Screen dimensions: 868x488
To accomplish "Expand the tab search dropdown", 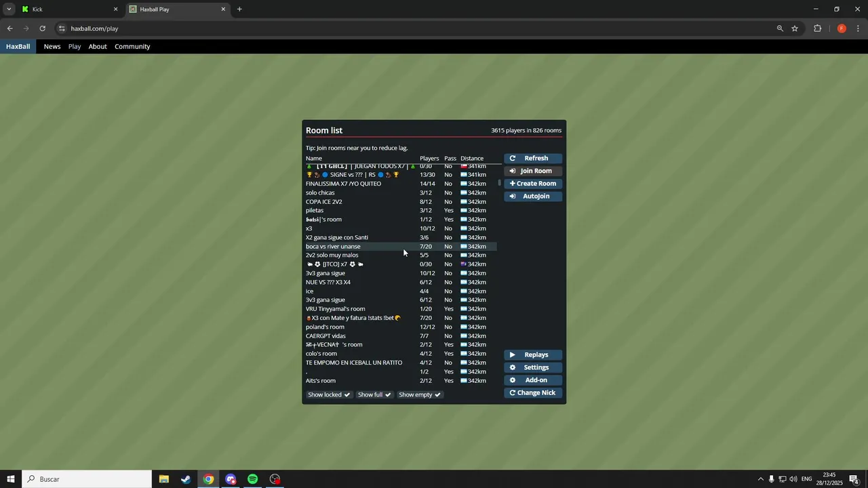I will [x=9, y=9].
